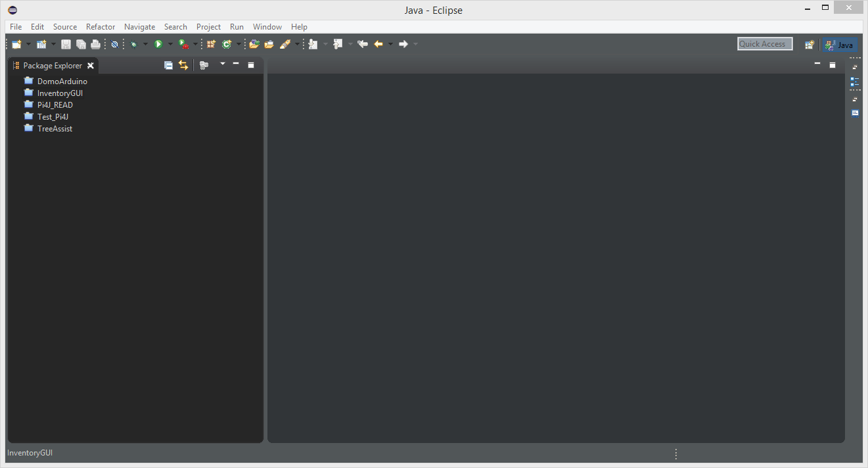Open the Search dialog
The height and width of the screenshot is (468, 868).
pyautogui.click(x=175, y=27)
